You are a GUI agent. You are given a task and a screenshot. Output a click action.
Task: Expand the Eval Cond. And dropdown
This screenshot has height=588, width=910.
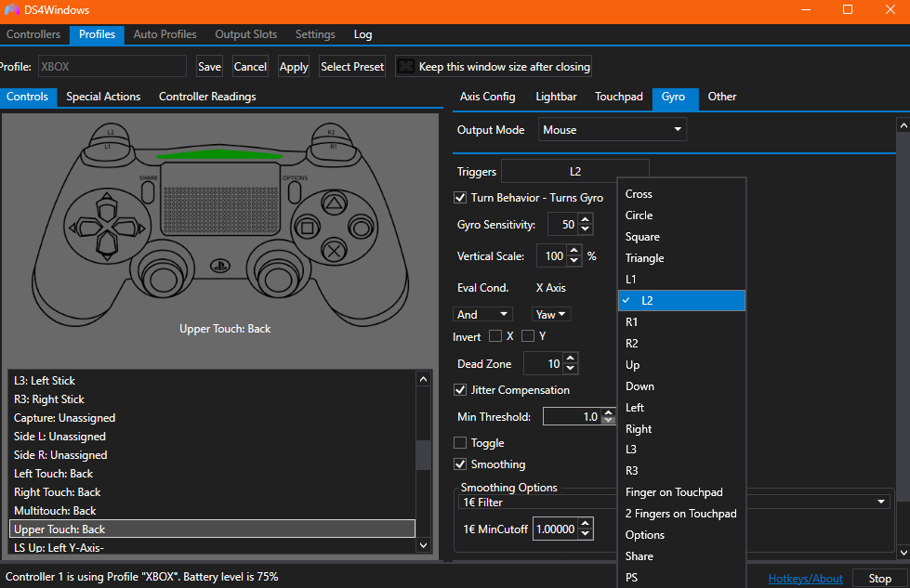[x=482, y=315]
